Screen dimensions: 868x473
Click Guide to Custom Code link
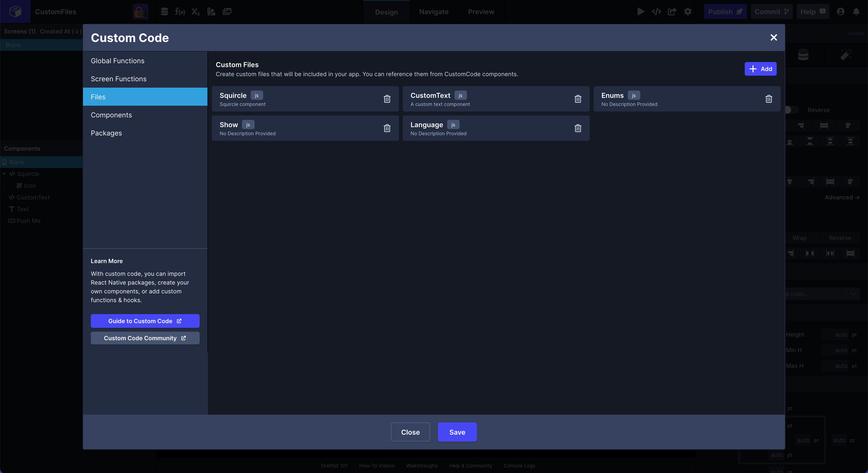145,321
